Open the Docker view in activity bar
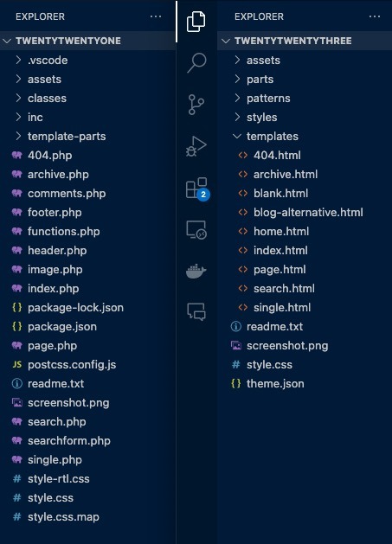The width and height of the screenshot is (392, 544). pyautogui.click(x=196, y=271)
